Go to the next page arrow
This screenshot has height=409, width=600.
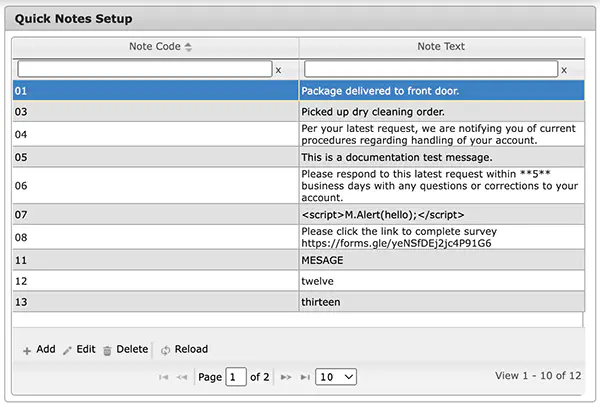pyautogui.click(x=286, y=377)
